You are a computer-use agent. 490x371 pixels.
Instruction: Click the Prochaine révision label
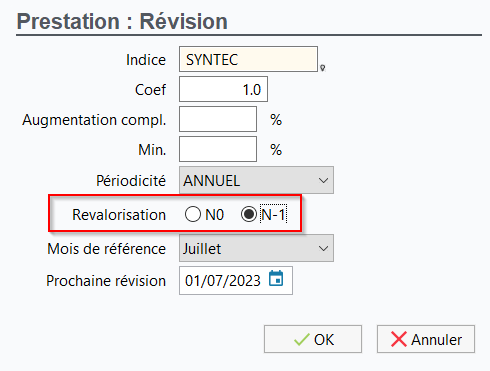(106, 281)
